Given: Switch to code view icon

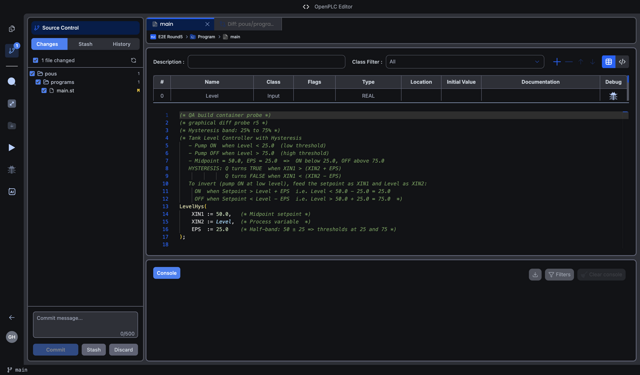Looking at the screenshot, I should (622, 62).
